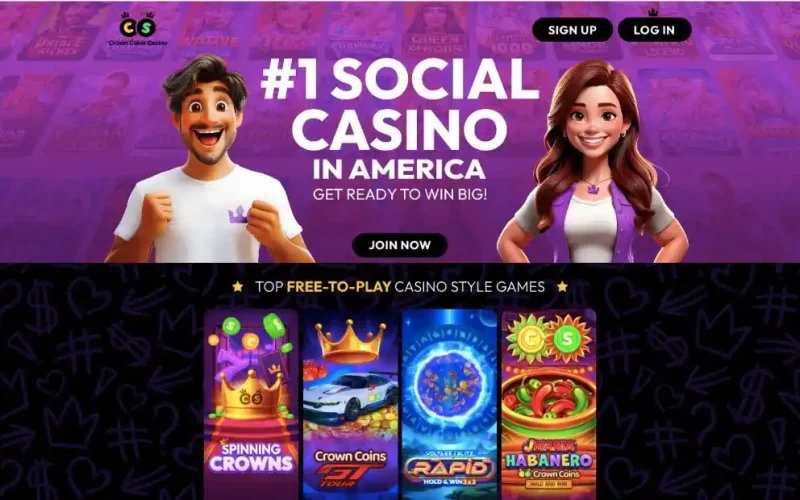Click the purple crown on man's shirt
The width and height of the screenshot is (800, 500).
click(x=238, y=214)
